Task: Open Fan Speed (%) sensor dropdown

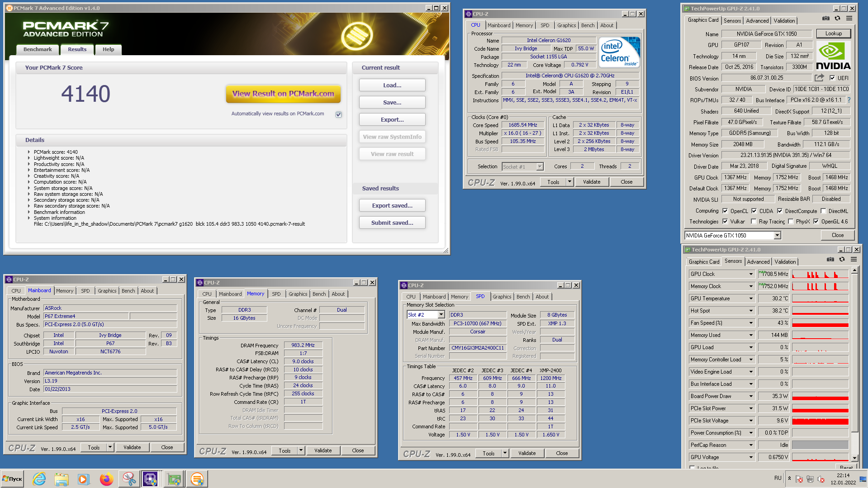Action: point(751,323)
